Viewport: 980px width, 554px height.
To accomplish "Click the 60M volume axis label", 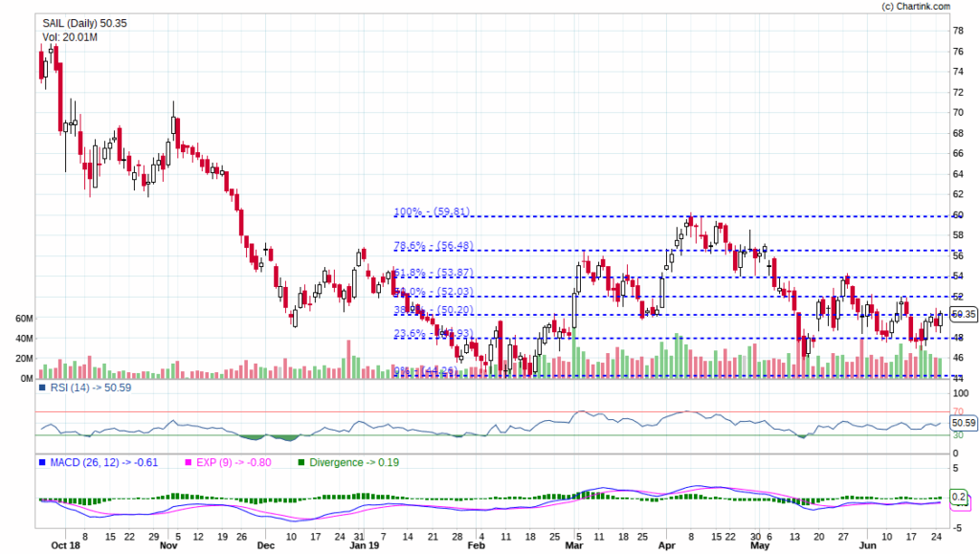I will click(x=24, y=319).
